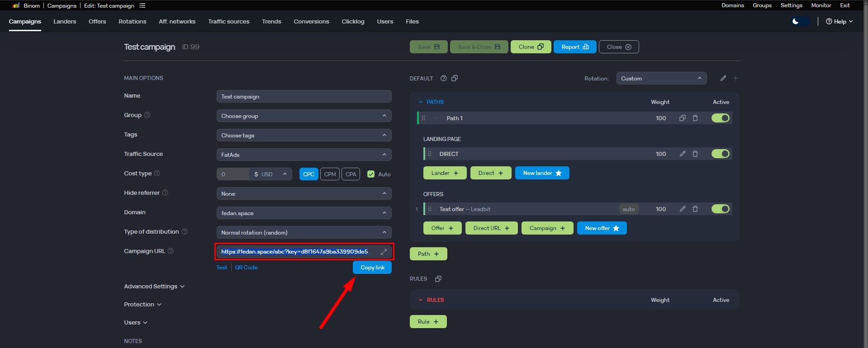The height and width of the screenshot is (348, 868).
Task: Open the hamburger list menu icon
Action: (142, 5)
